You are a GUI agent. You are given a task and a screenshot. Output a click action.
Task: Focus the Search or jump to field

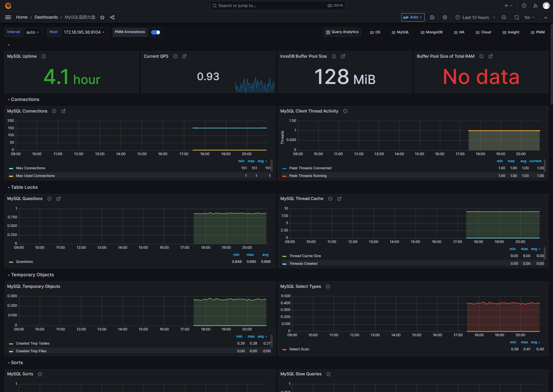(x=277, y=5)
